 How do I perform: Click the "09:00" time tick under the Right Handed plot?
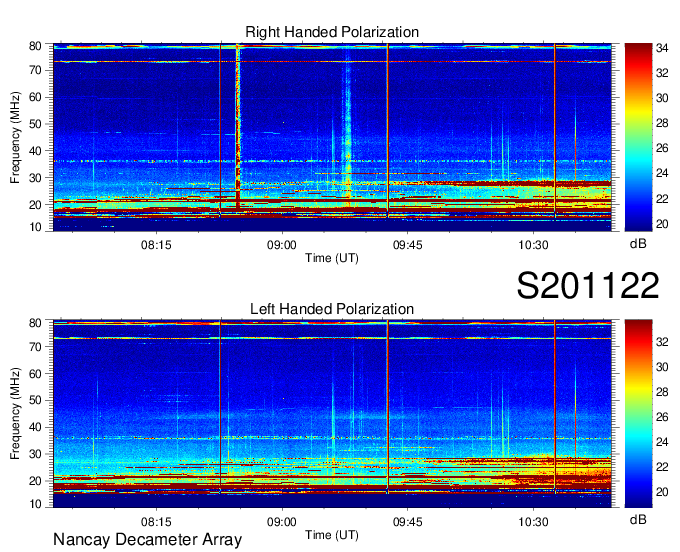[282, 245]
